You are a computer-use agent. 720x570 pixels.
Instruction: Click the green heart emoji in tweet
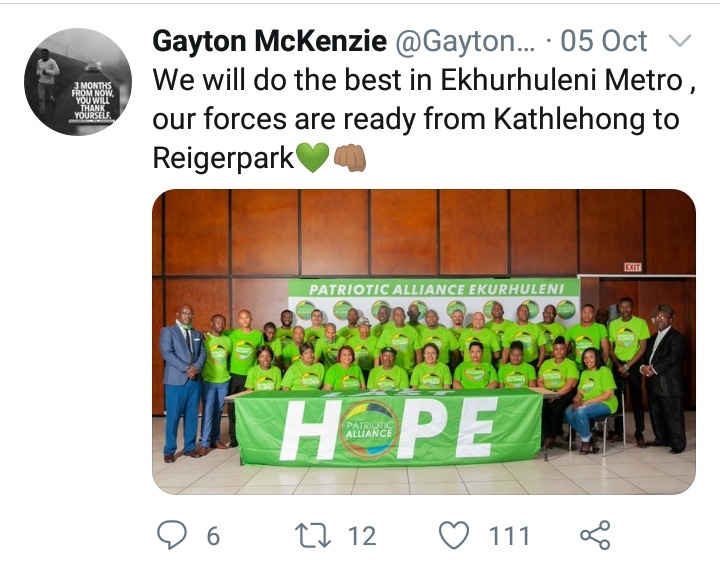pyautogui.click(x=313, y=158)
